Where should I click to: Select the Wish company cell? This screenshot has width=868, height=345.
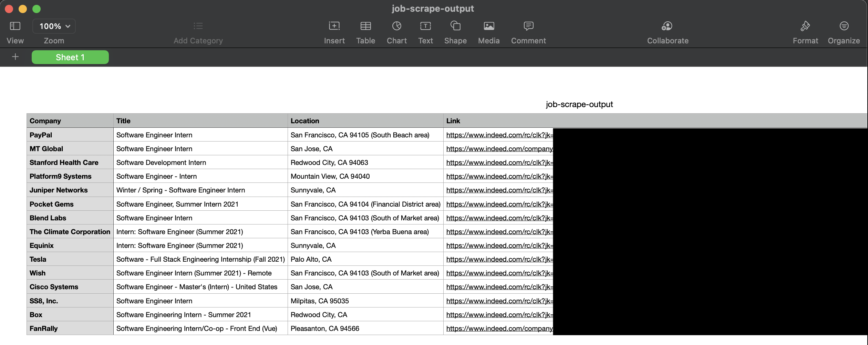click(x=70, y=273)
